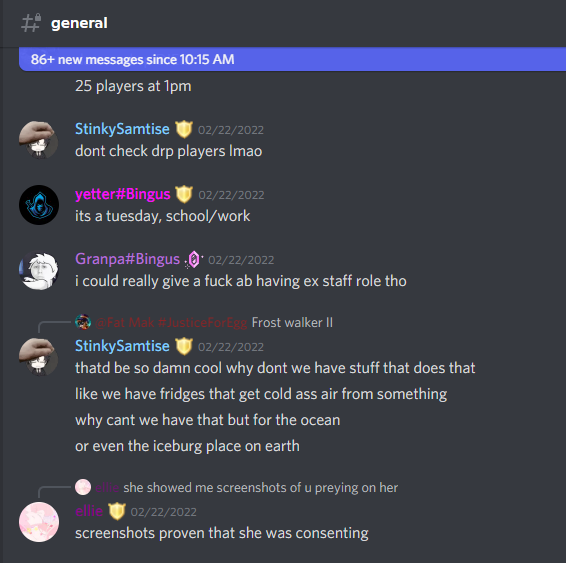The width and height of the screenshot is (566, 563).
Task: Click the gold shield badge beside yetter#Bingus
Action: click(x=184, y=194)
